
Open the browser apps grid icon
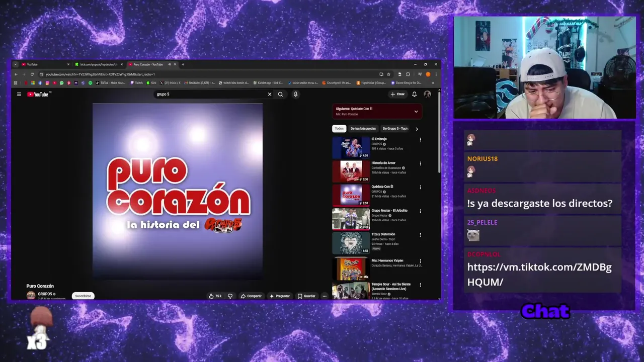point(16,83)
